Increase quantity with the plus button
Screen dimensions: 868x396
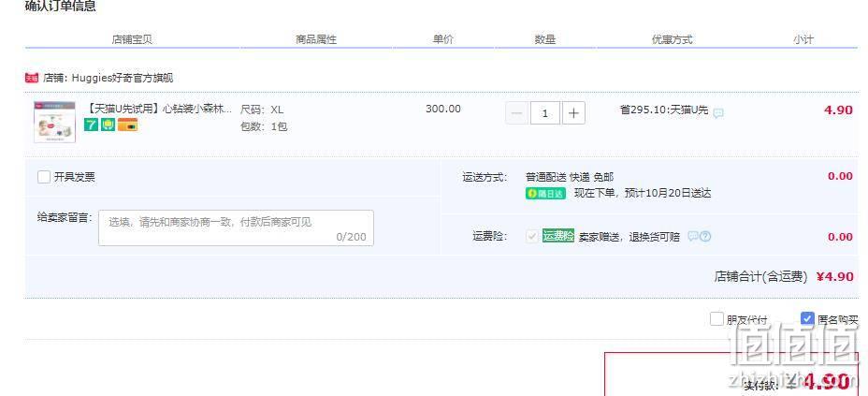click(573, 113)
